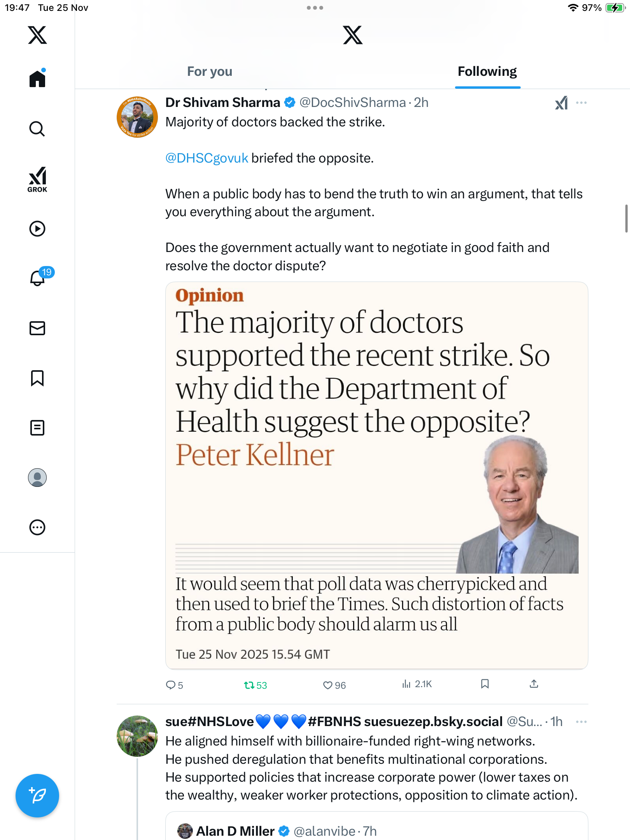Image resolution: width=630 pixels, height=840 pixels.
Task: Expand the sidebar More menu
Action: point(37,527)
